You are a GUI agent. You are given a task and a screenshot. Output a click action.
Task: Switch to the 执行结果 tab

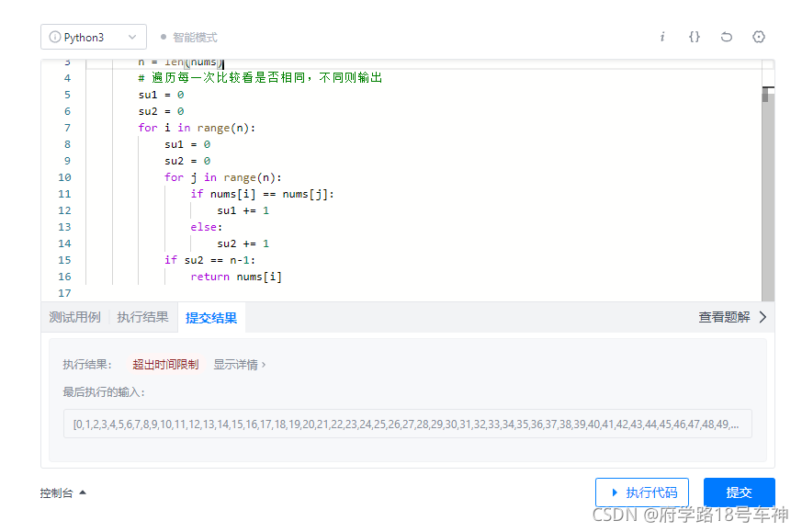[x=142, y=317]
